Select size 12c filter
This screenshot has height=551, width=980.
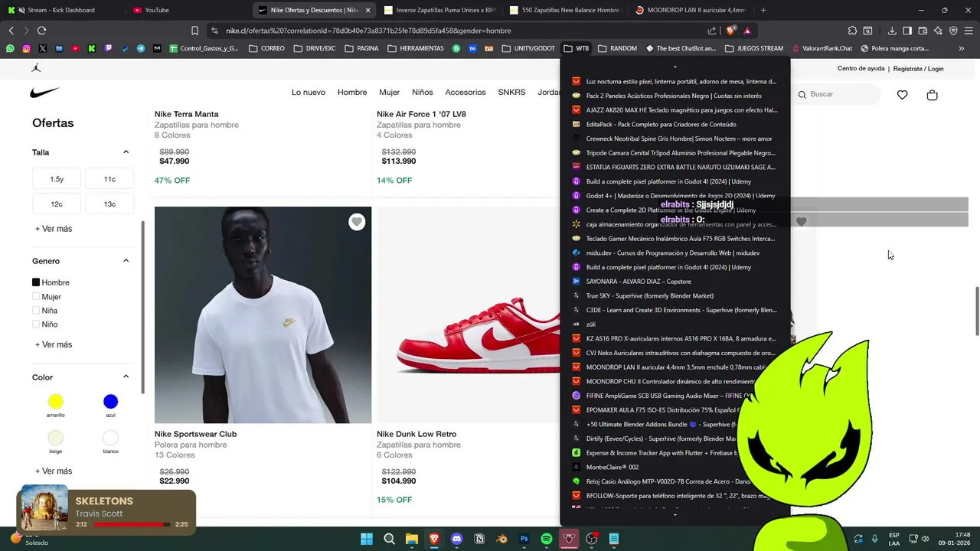coord(57,204)
